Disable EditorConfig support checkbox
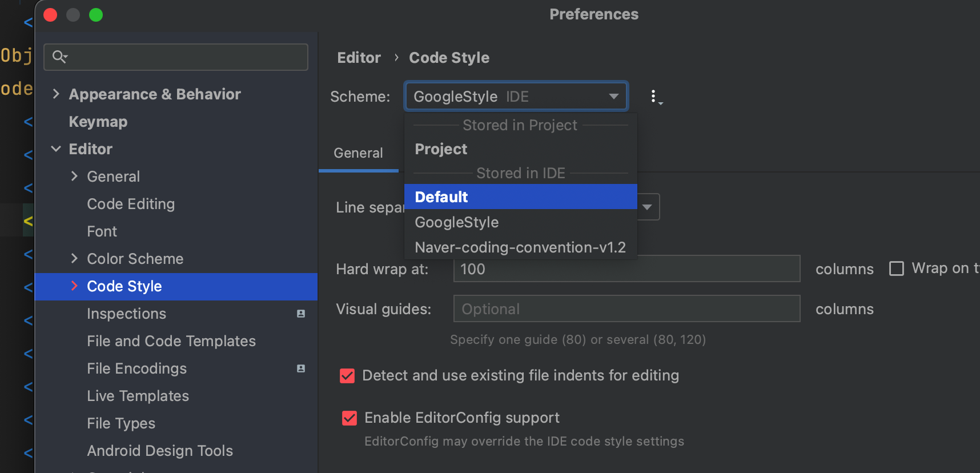Screen dimensions: 980x473 (350, 418)
